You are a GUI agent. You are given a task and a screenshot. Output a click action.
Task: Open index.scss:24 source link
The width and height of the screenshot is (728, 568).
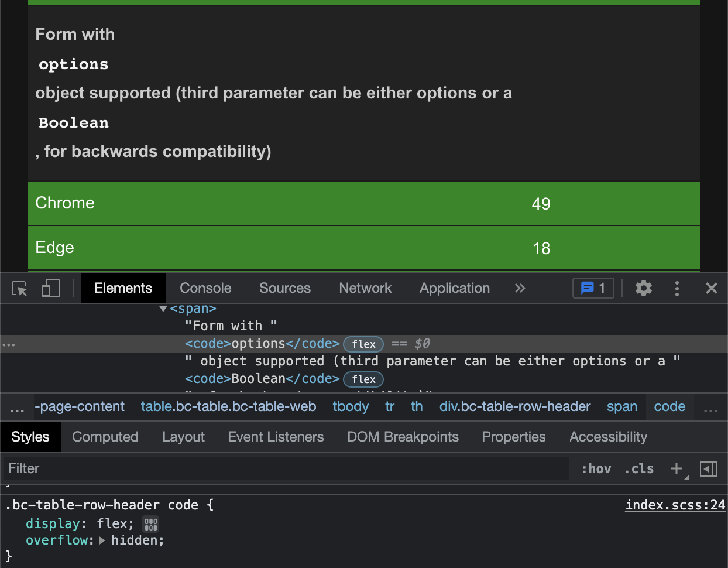click(x=675, y=505)
